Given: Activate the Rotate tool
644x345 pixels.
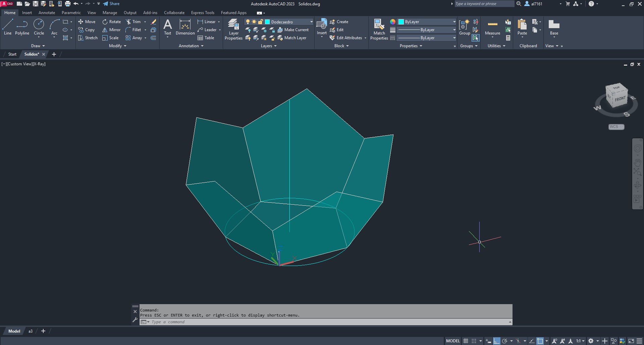Looking at the screenshot, I should pyautogui.click(x=105, y=22).
